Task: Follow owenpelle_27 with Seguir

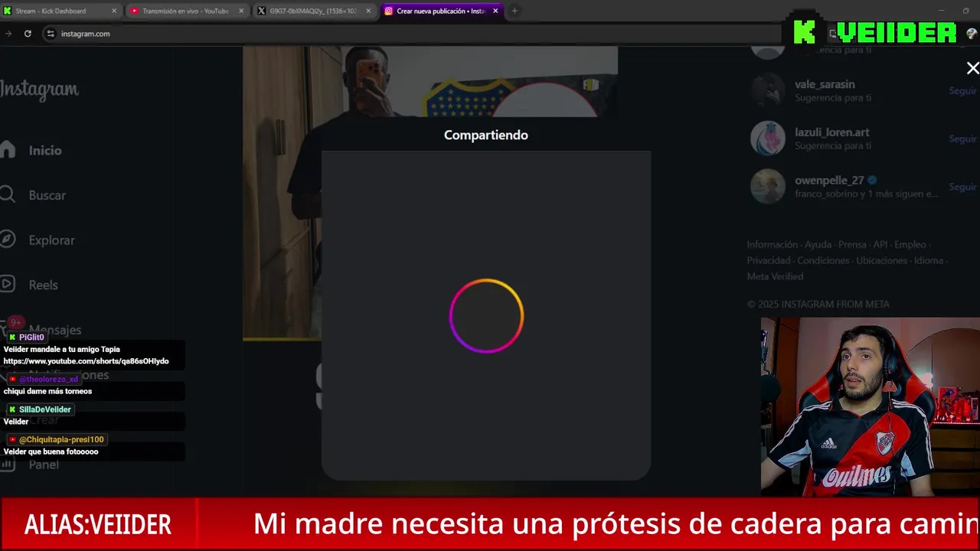Action: [x=963, y=187]
